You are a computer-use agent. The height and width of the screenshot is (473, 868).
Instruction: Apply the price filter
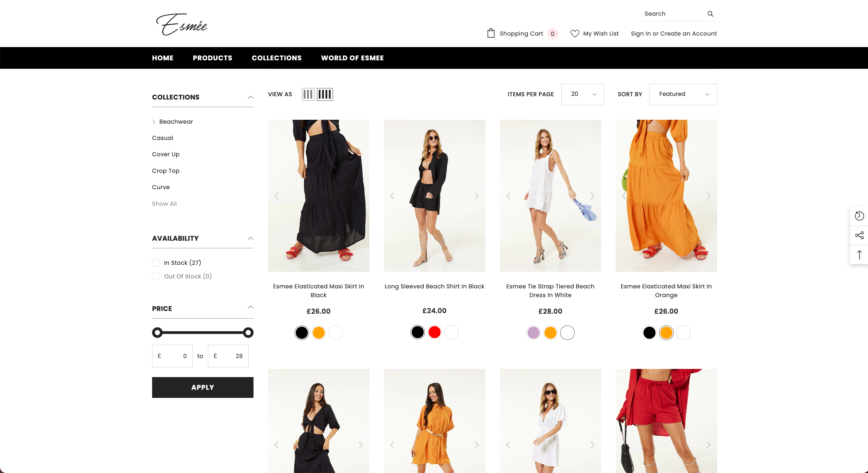click(203, 387)
